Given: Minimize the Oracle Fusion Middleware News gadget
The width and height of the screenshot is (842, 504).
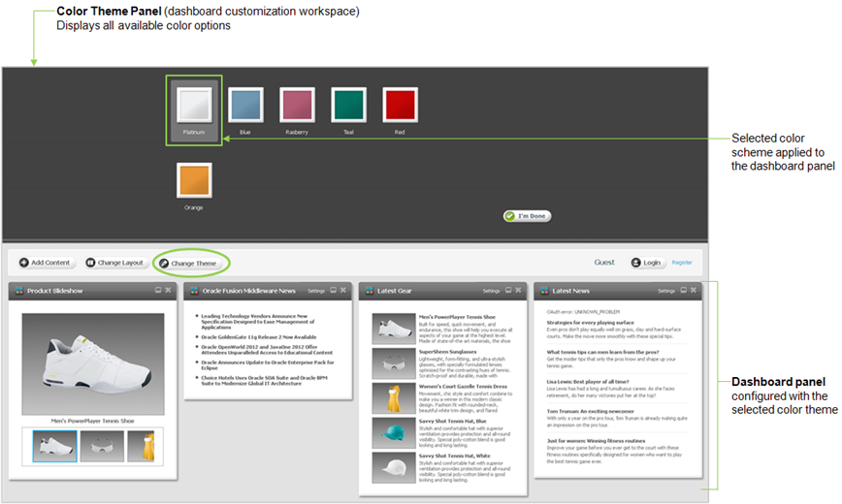Looking at the screenshot, I should click(x=333, y=290).
